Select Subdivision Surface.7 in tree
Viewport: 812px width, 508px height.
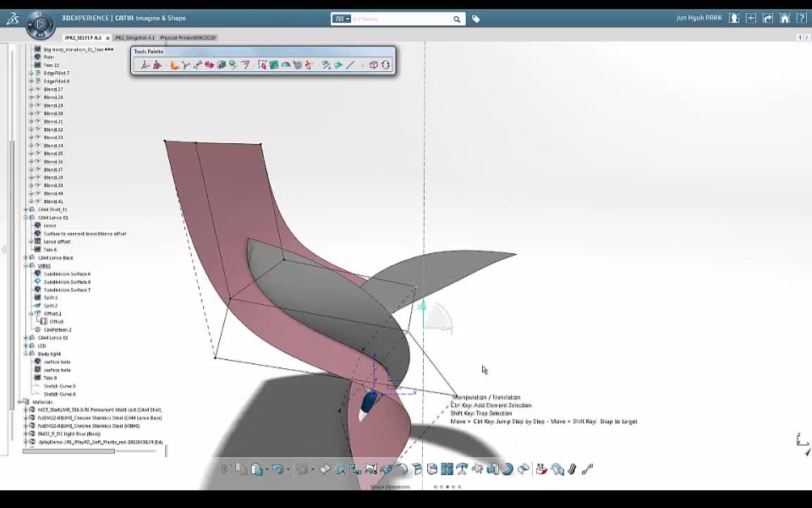pyautogui.click(x=67, y=290)
